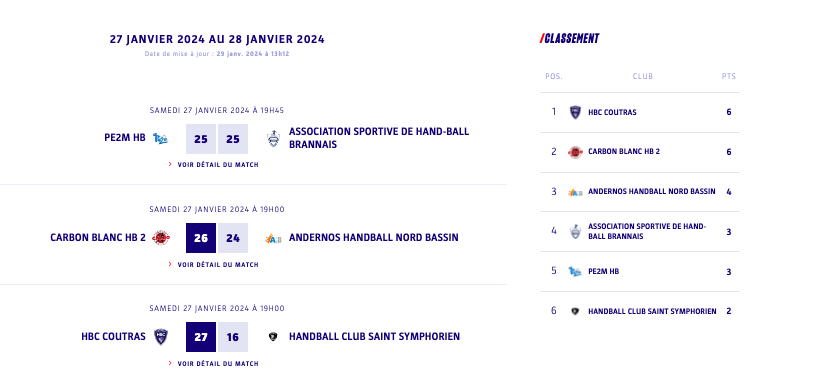Click the Andernos Handball Nord Bassin match team name
Viewport: 827px width, 390px height.
point(373,238)
